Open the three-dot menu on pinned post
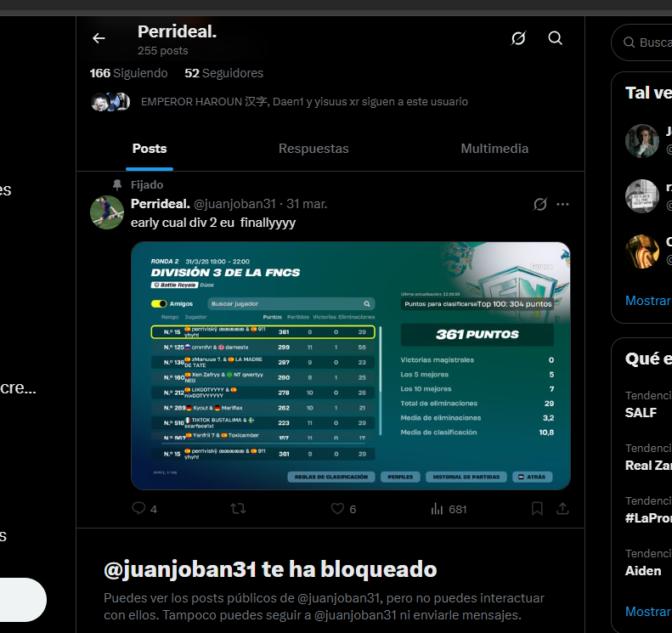 [x=562, y=204]
